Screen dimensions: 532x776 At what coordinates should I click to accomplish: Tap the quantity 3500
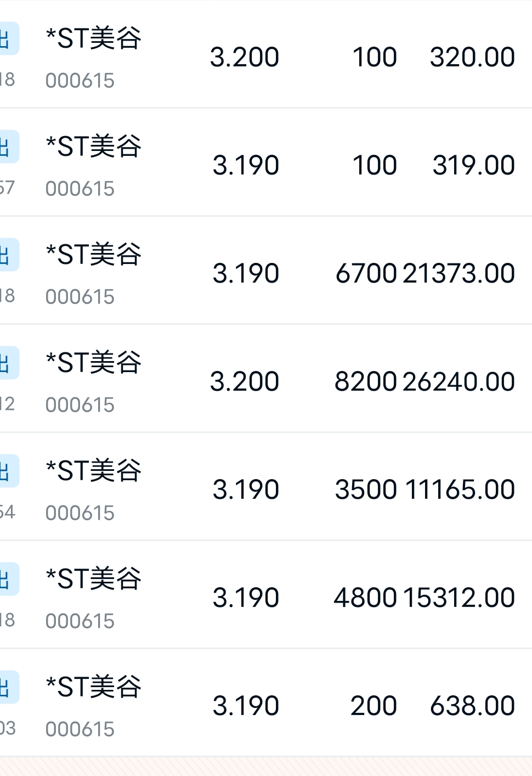(x=366, y=490)
